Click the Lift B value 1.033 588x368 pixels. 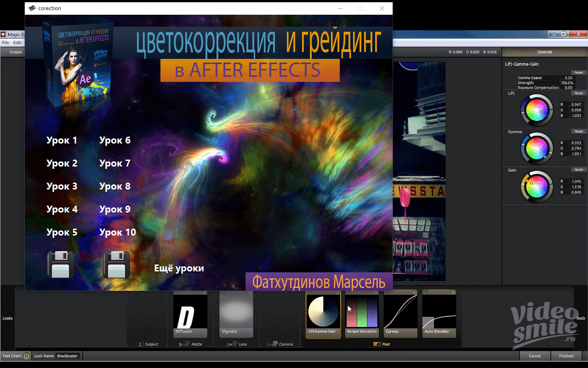(x=576, y=115)
